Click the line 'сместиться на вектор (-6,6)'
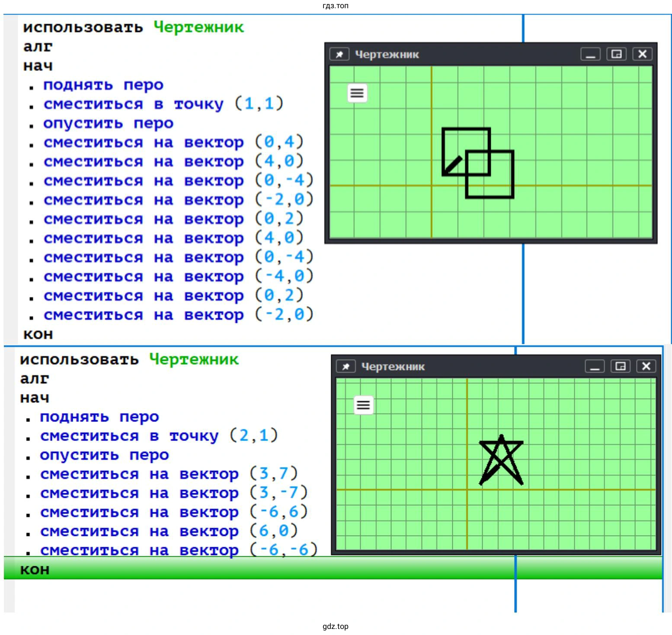 [174, 512]
